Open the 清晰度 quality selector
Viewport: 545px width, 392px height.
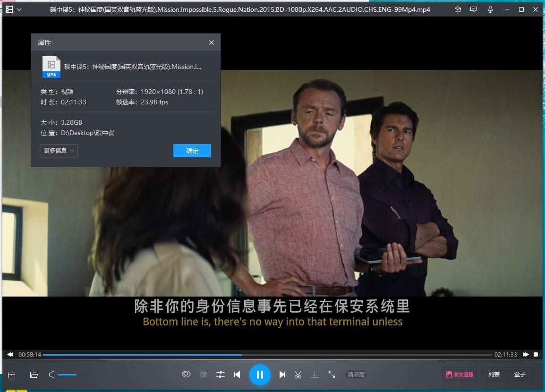[x=356, y=375]
